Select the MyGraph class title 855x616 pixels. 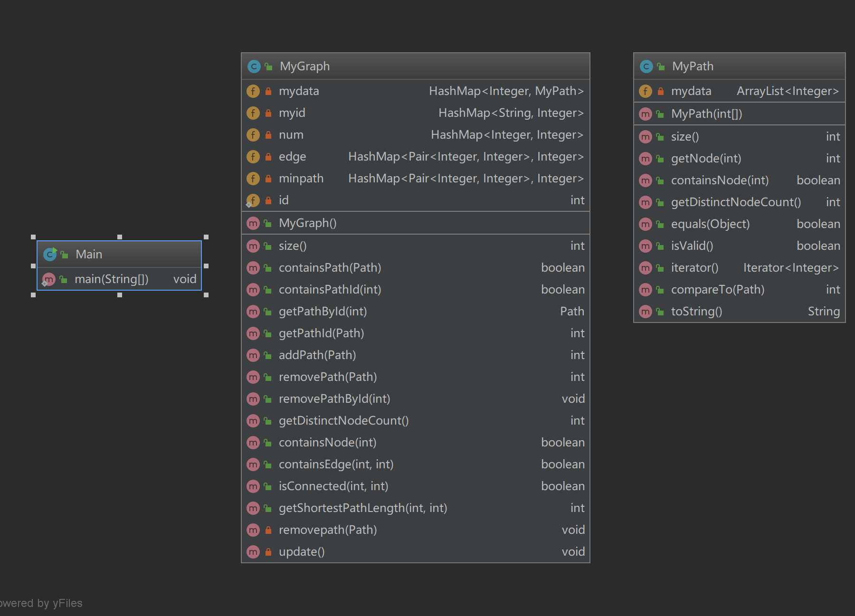(305, 66)
